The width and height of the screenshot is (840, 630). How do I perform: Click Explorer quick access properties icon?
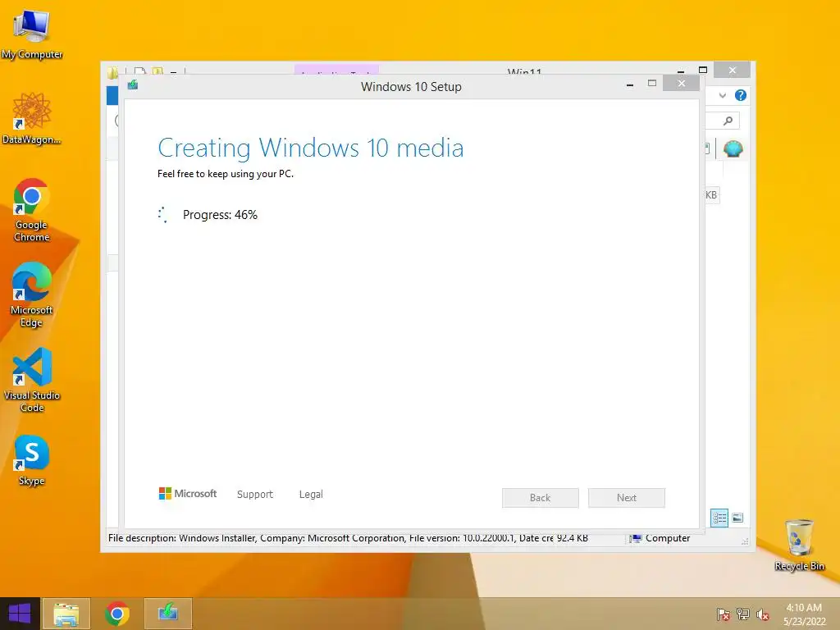point(139,72)
